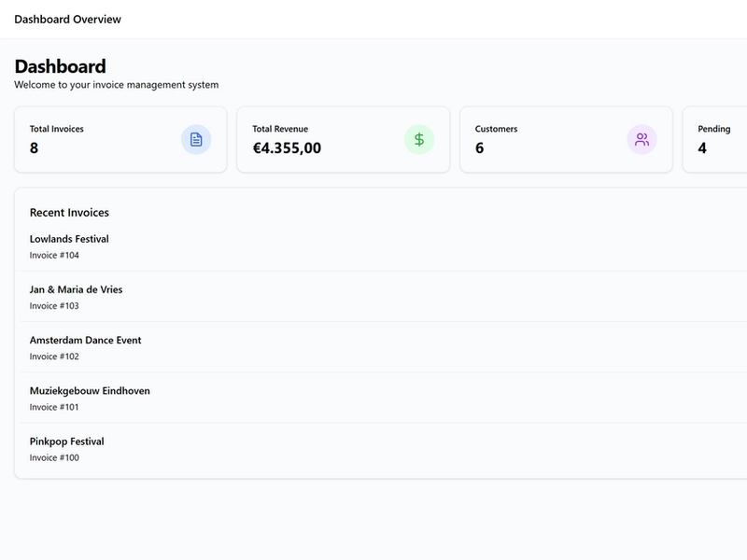Click the document icon on Total Invoices card
This screenshot has width=747, height=560.
pos(196,139)
